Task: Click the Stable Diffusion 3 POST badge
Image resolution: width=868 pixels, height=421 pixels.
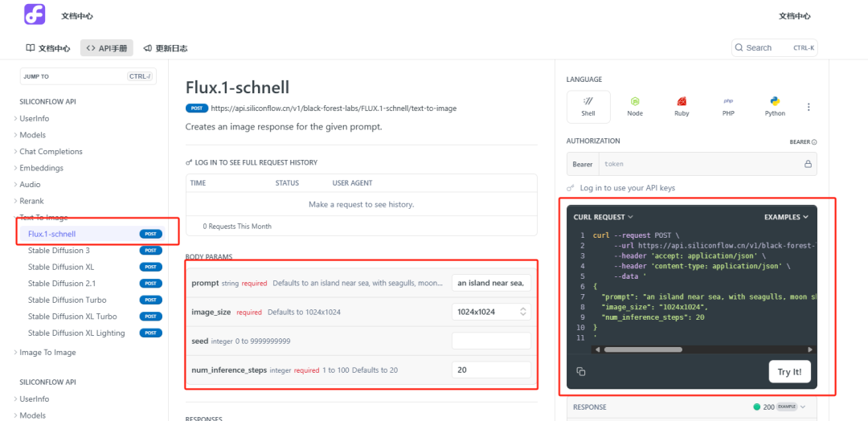Action: pos(150,251)
